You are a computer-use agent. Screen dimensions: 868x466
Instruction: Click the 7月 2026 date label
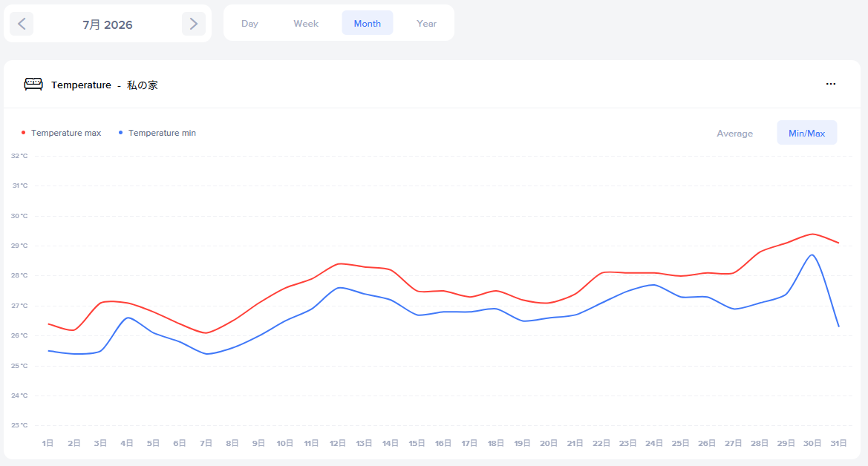108,24
